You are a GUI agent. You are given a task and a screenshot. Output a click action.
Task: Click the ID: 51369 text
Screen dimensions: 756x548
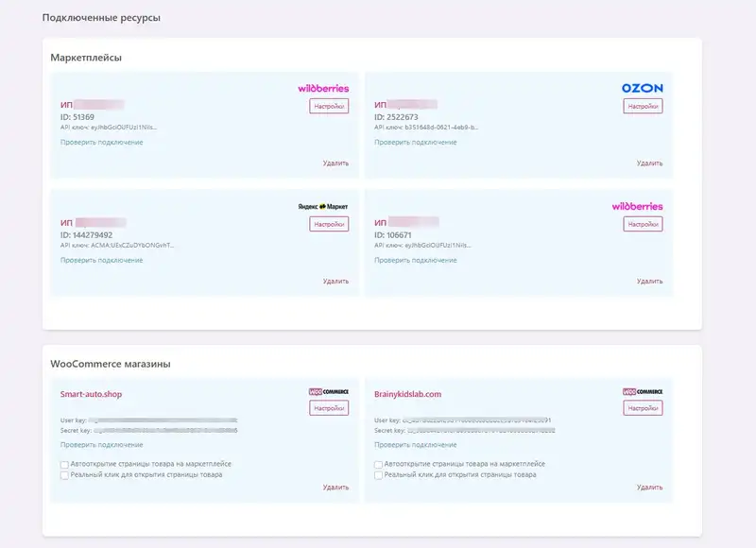(x=77, y=117)
